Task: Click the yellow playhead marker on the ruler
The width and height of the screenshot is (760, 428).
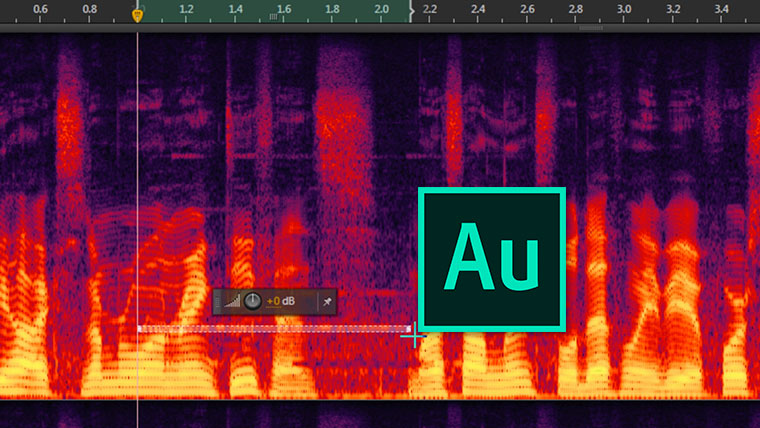Action: click(138, 14)
